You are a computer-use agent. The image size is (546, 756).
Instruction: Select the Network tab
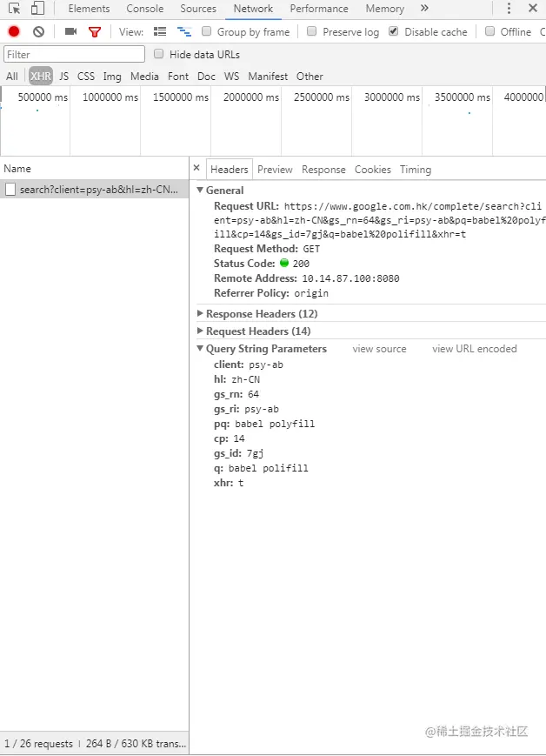(254, 9)
